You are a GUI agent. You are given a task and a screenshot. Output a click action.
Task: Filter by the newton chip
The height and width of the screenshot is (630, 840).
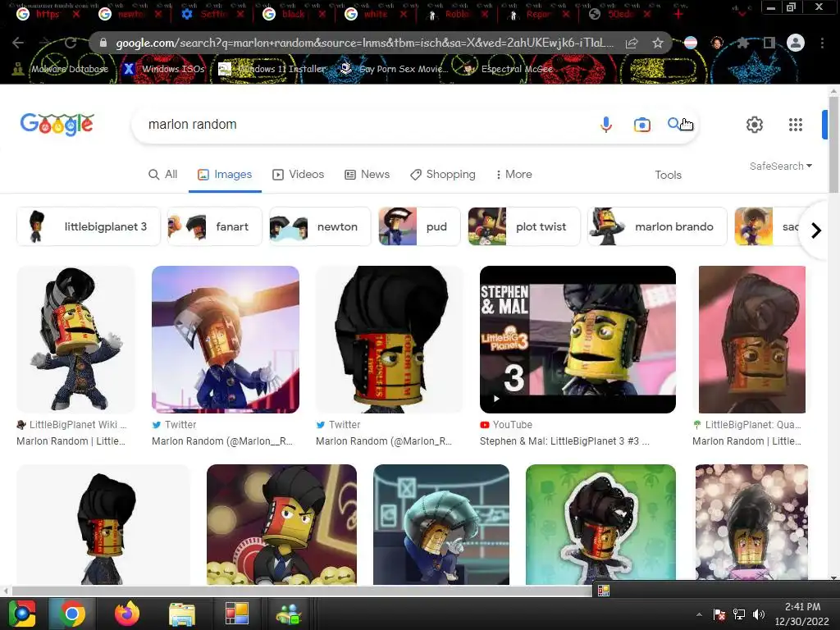click(x=320, y=226)
